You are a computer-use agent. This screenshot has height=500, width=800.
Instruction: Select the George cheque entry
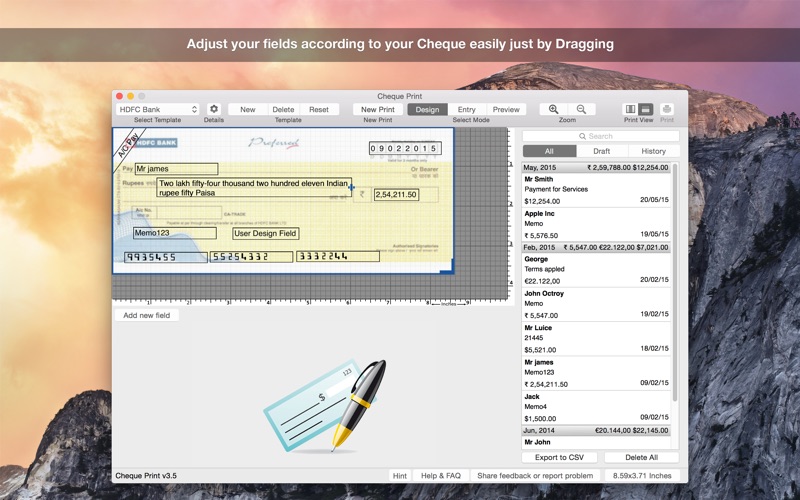tap(596, 269)
